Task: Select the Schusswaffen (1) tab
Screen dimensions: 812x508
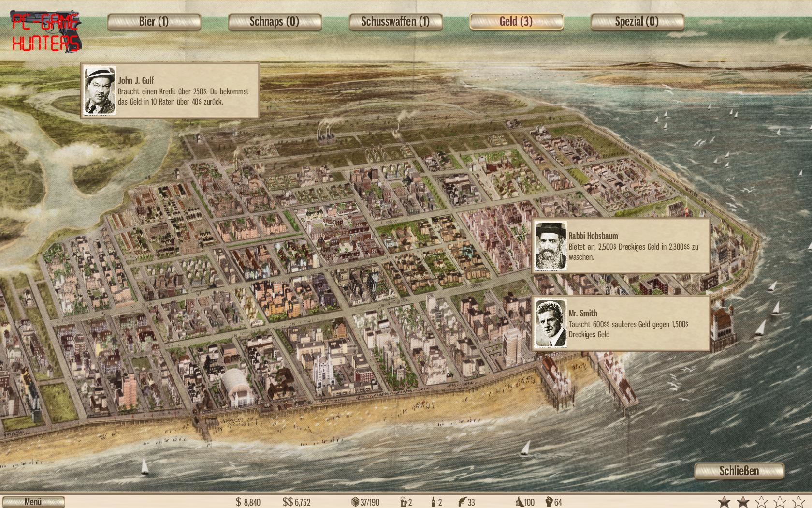Action: click(395, 22)
